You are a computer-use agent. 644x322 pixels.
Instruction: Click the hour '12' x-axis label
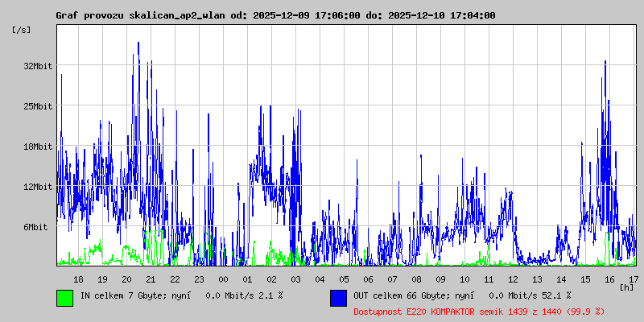click(513, 279)
